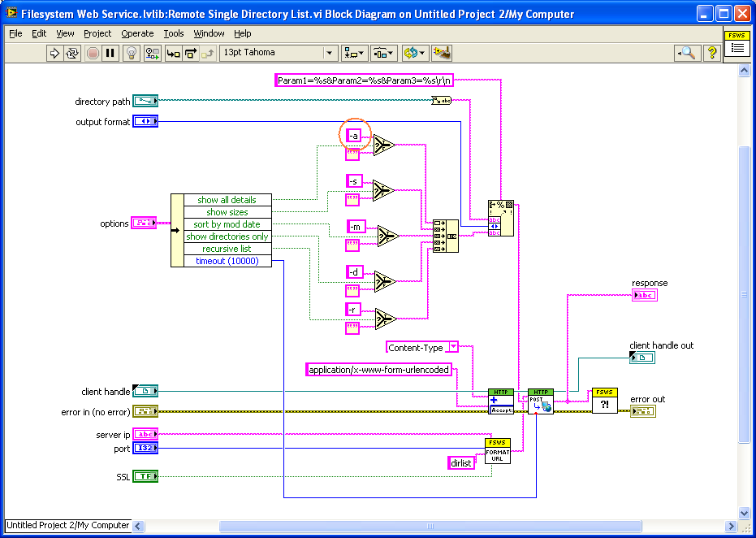Click the Format Into String node
The image size is (756, 538).
point(500,218)
